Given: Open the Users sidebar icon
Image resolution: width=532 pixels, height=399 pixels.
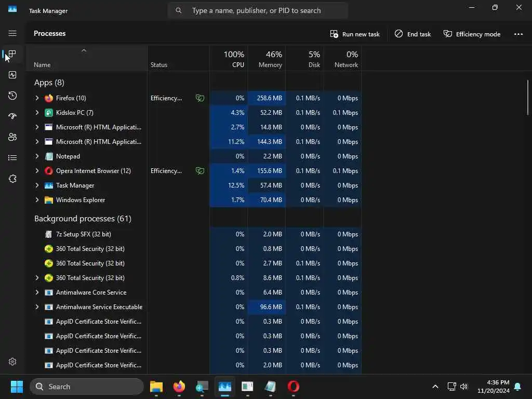Looking at the screenshot, I should (12, 137).
